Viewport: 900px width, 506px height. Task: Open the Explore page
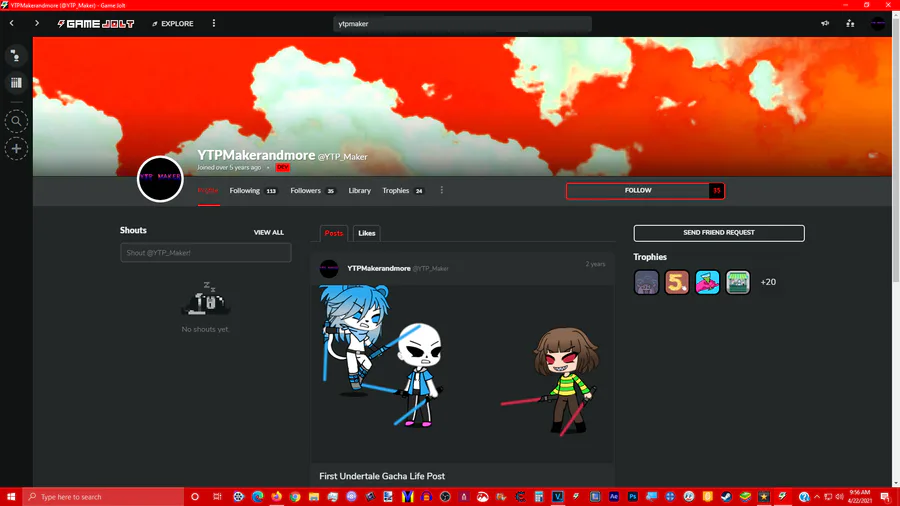pyautogui.click(x=173, y=24)
